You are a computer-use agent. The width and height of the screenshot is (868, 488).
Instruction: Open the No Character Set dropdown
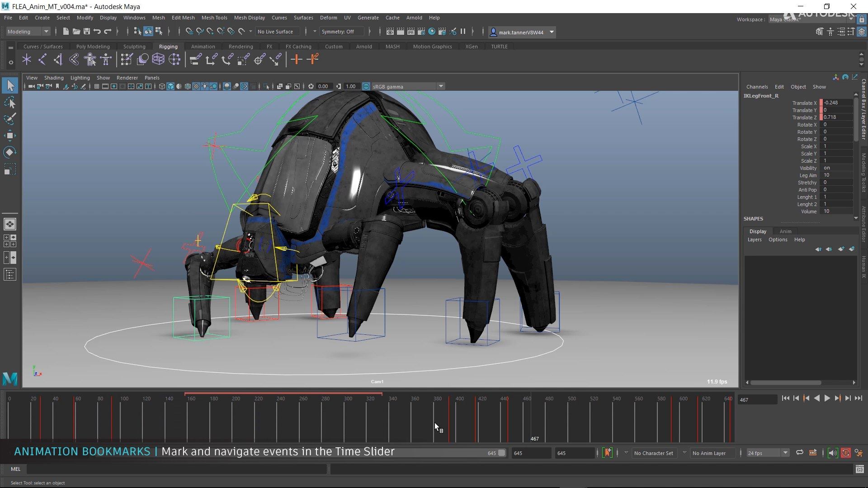point(654,453)
